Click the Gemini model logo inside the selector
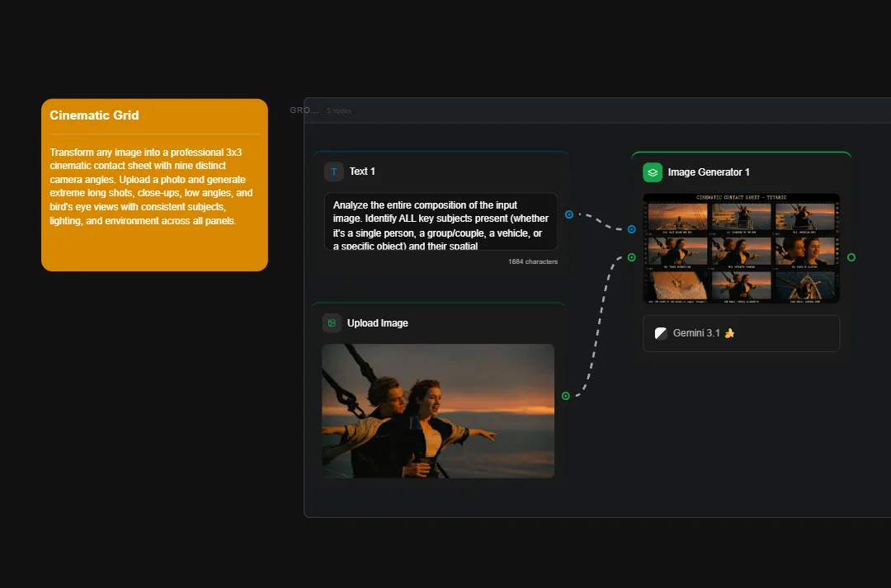The height and width of the screenshot is (588, 891). [x=660, y=333]
